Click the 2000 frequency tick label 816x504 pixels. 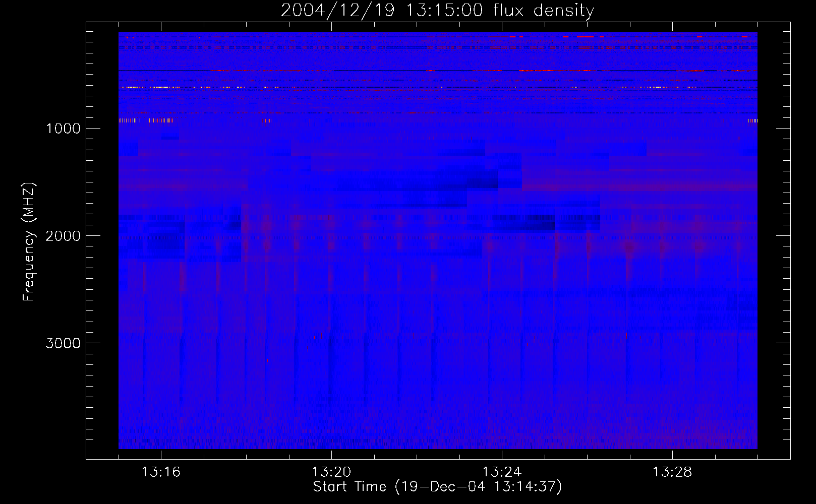click(x=63, y=236)
